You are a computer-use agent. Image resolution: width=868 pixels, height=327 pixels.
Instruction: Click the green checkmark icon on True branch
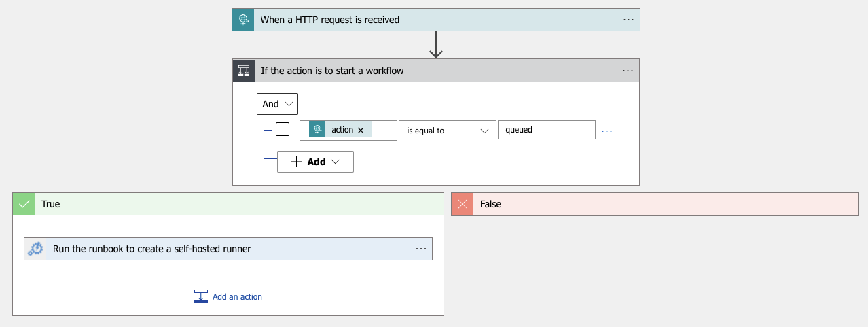[x=24, y=204]
